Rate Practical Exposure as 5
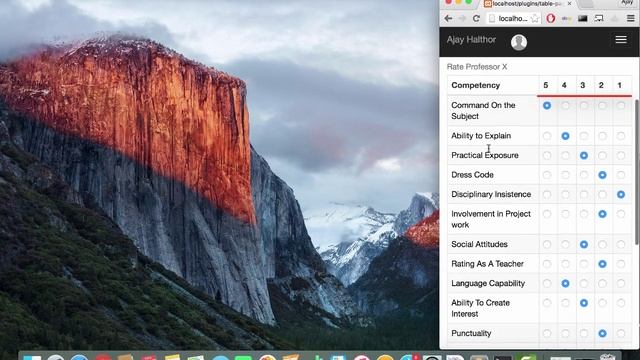Screen dimensions: 640x360 (x=547, y=156)
